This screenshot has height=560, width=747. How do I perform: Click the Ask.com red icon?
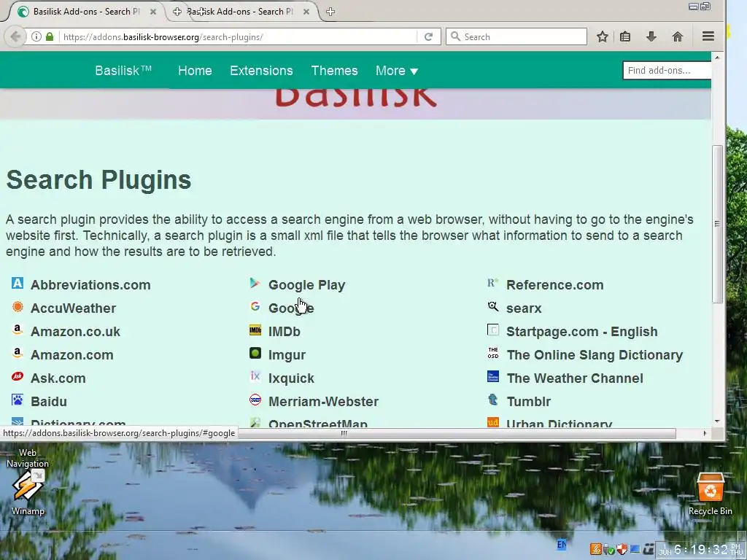click(18, 377)
